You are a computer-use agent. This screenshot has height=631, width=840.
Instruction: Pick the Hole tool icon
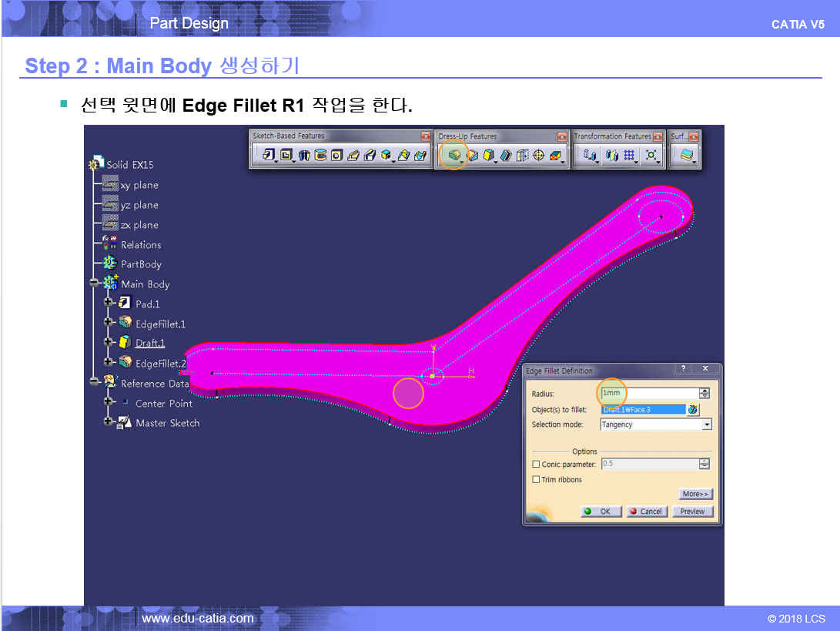tap(336, 156)
